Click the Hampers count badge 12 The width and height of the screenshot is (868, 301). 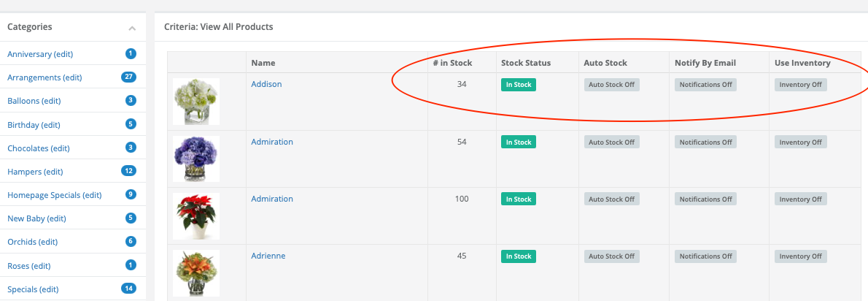click(128, 171)
